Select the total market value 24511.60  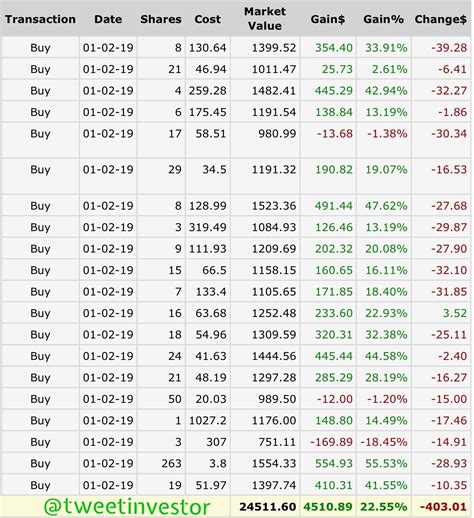pos(268,507)
